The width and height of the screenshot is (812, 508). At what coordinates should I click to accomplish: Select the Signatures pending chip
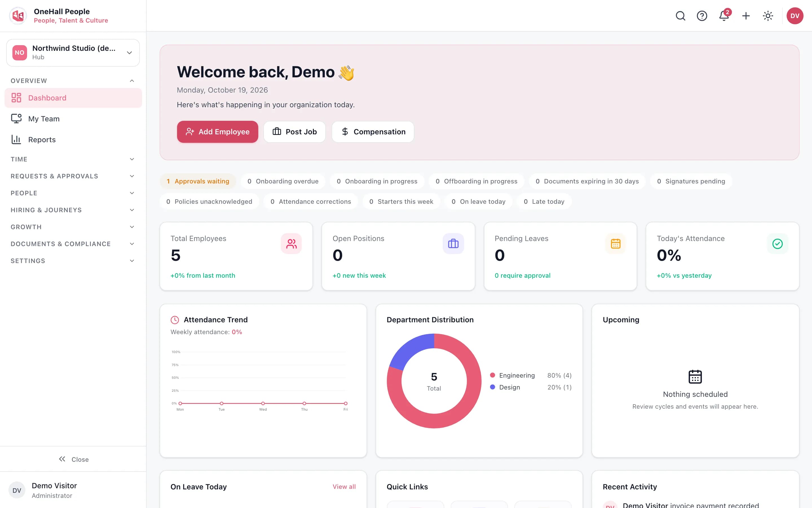click(x=691, y=181)
